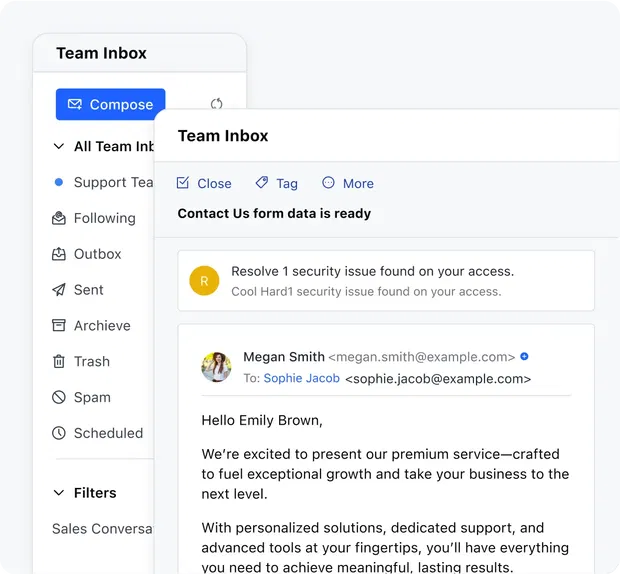Open the Resolve 1 security issue message
620x574 pixels.
(372, 271)
